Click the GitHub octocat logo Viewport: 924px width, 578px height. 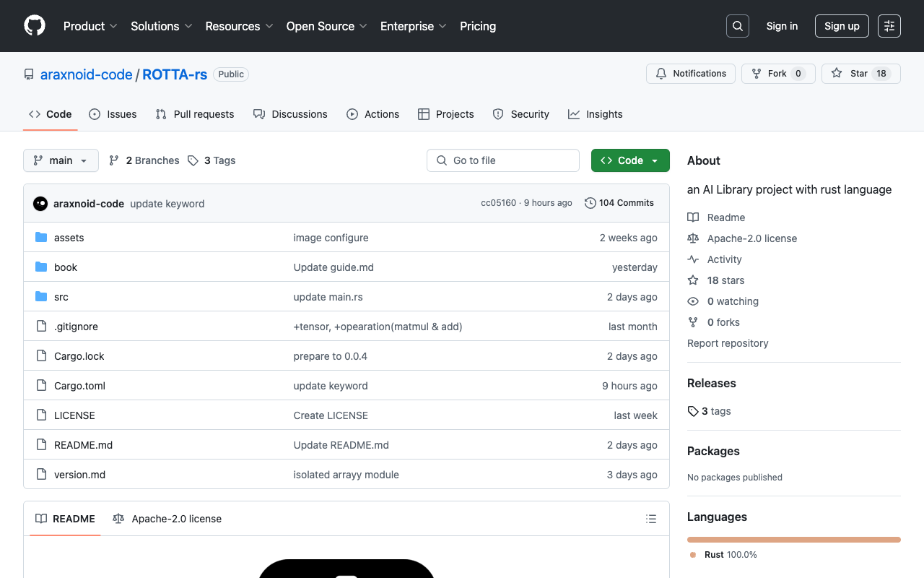tap(34, 26)
